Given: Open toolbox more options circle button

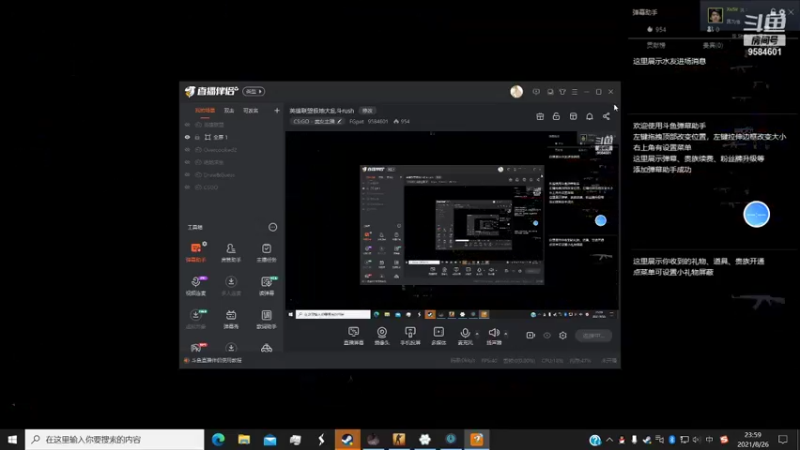Looking at the screenshot, I should point(273,227).
